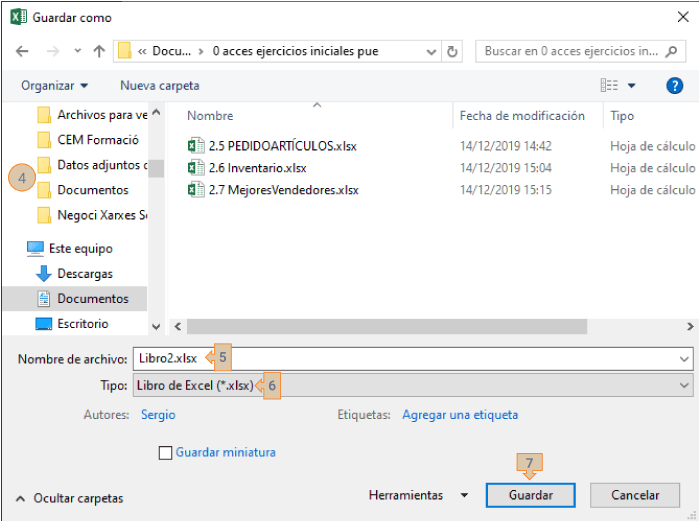This screenshot has height=521, width=699.
Task: Click date 14/12/2019 15:04 cell
Action: point(506,168)
